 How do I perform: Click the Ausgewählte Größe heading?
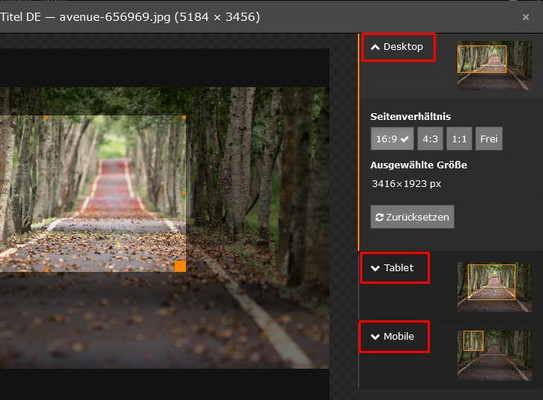418,165
